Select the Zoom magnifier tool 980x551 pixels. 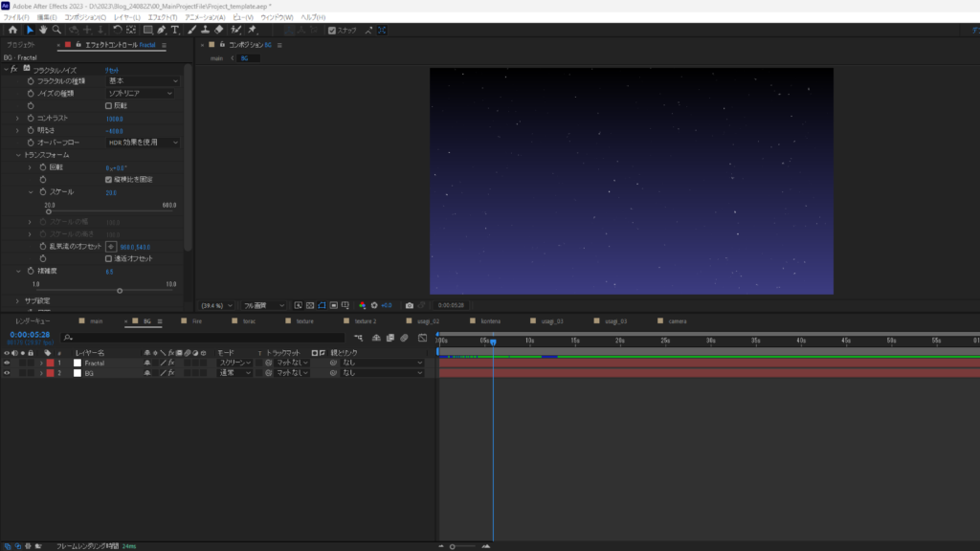pyautogui.click(x=56, y=31)
